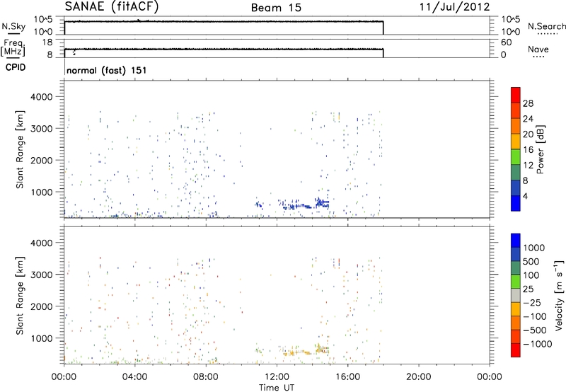The image size is (566, 392).
Task: Click the 1000 value on velocity colorbar
Action: (534, 248)
